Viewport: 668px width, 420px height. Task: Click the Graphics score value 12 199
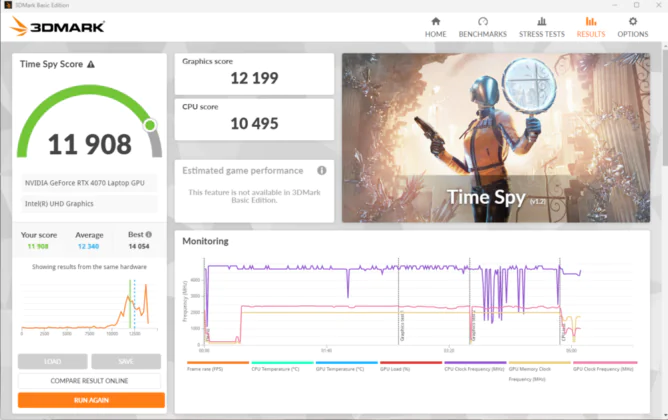tap(254, 78)
